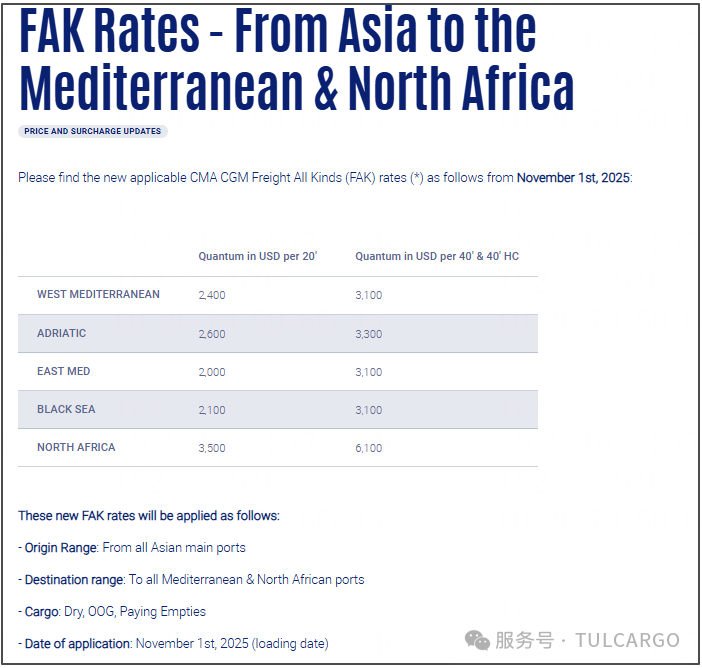Click the 2,100 rate in the Black Sea row
Image resolution: width=702 pixels, height=668 pixels.
point(212,410)
